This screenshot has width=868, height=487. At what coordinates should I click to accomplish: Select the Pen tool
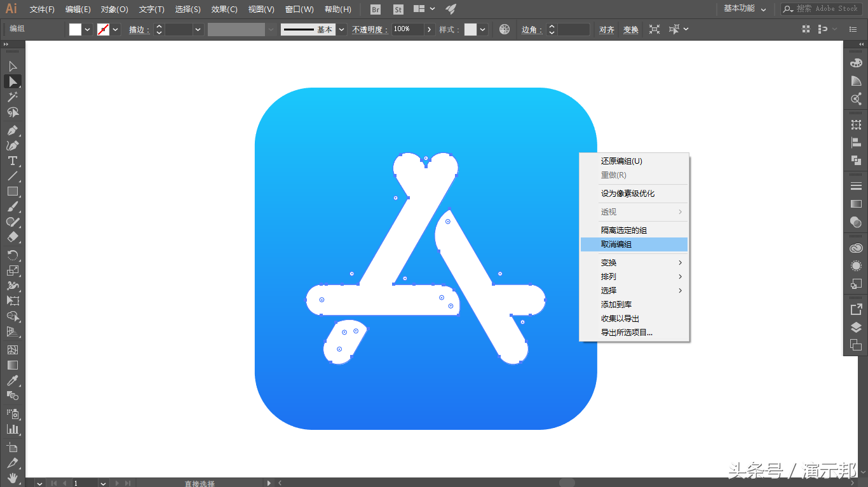pyautogui.click(x=13, y=130)
